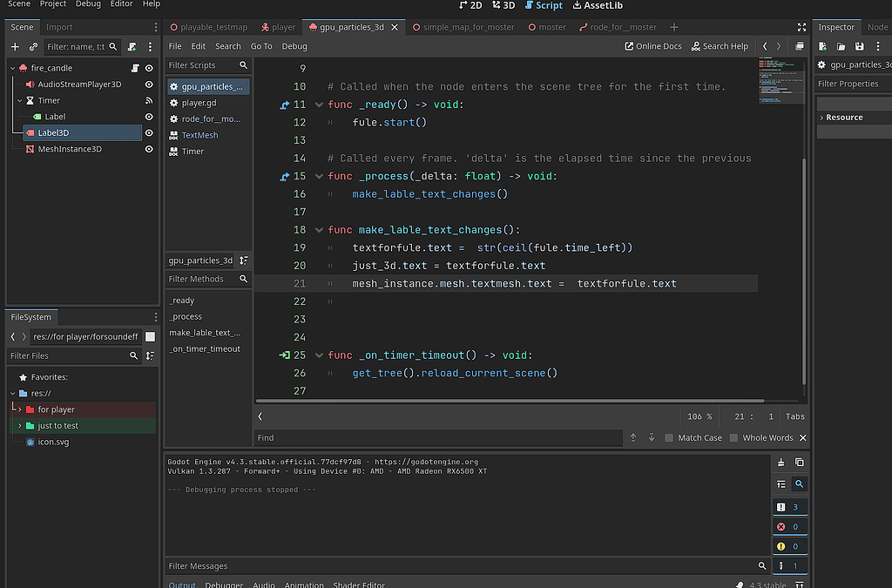This screenshot has height=588, width=892.
Task: Switch to the Debugger bottom tab
Action: pyautogui.click(x=224, y=585)
